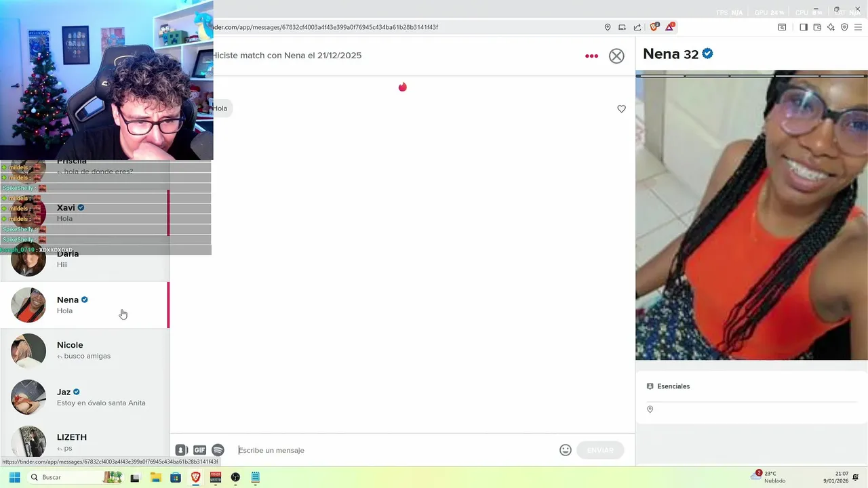Click 'busco amigas' preview under Nicole
The width and height of the screenshot is (868, 488).
(87, 356)
